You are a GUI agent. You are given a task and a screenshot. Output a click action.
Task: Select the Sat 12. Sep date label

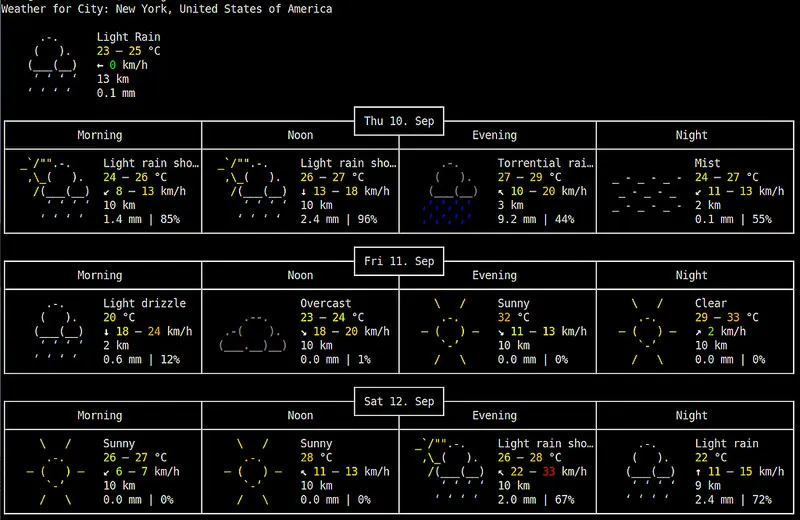399,401
